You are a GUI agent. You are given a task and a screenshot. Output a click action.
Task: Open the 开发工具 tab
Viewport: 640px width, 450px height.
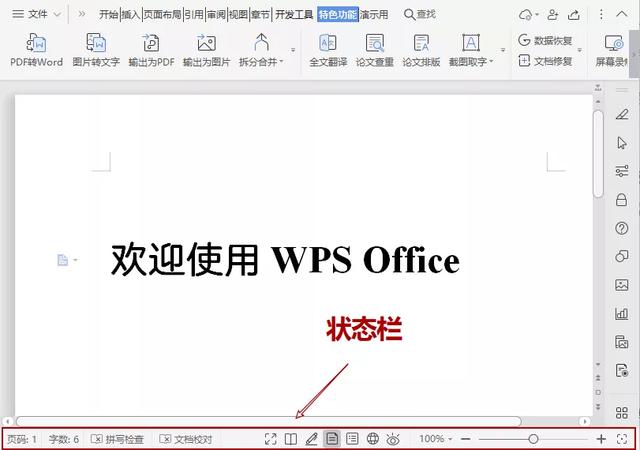[294, 15]
